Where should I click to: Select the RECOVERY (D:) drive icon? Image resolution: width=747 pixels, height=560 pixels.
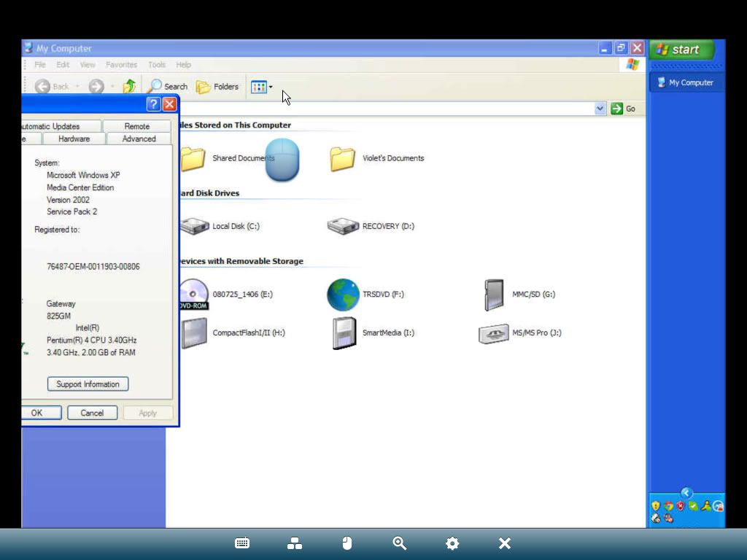(343, 226)
